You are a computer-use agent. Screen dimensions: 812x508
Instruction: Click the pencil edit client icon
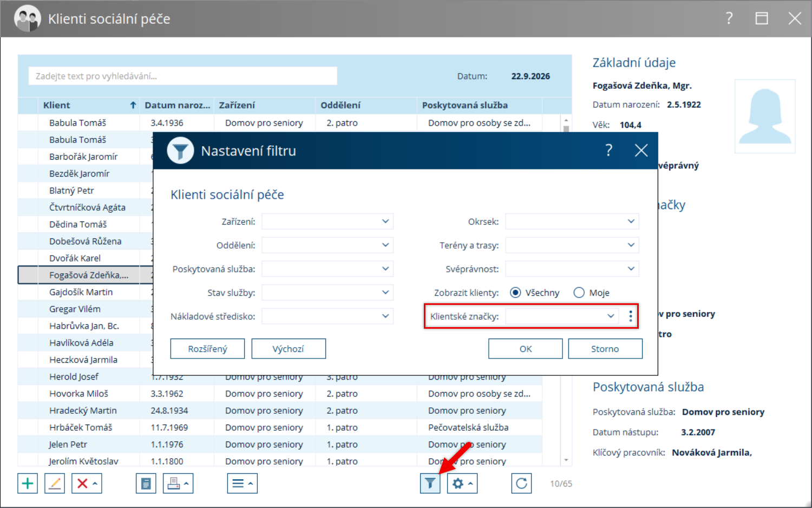pos(55,483)
